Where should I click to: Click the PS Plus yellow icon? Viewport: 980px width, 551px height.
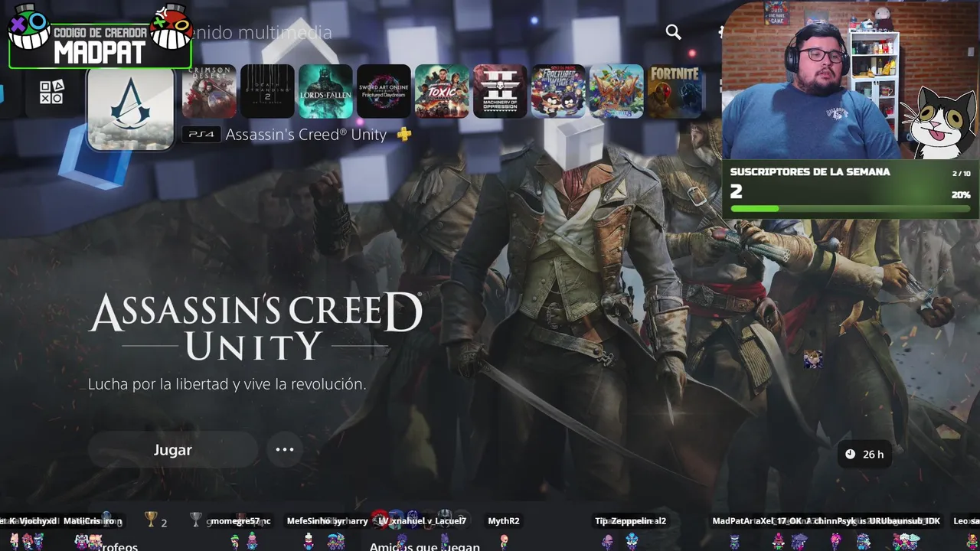click(x=404, y=134)
